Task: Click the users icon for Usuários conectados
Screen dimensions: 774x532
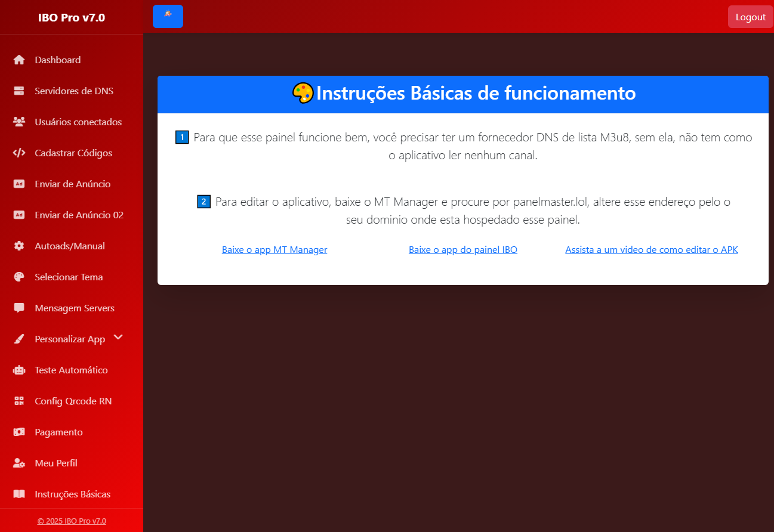Action: point(19,122)
